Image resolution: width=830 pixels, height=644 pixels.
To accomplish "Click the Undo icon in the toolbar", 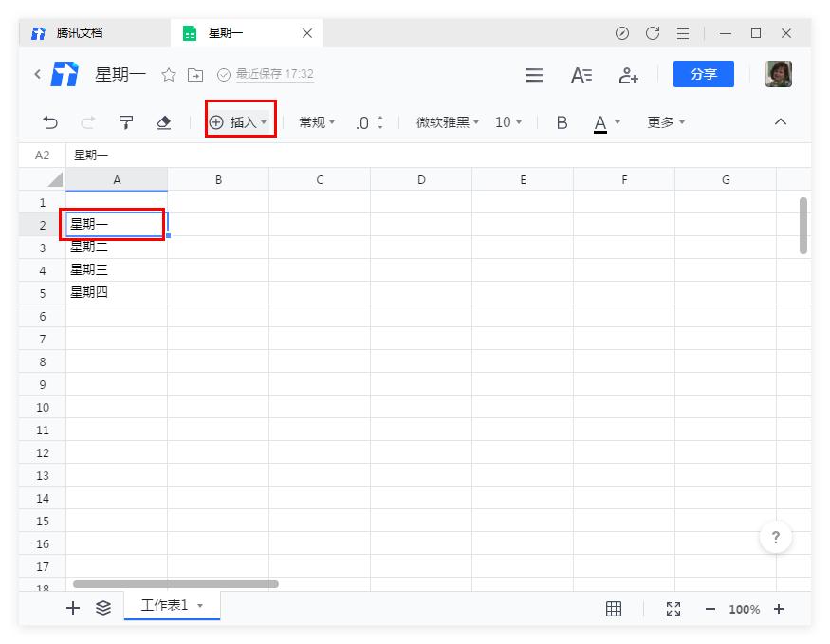I will (x=47, y=121).
